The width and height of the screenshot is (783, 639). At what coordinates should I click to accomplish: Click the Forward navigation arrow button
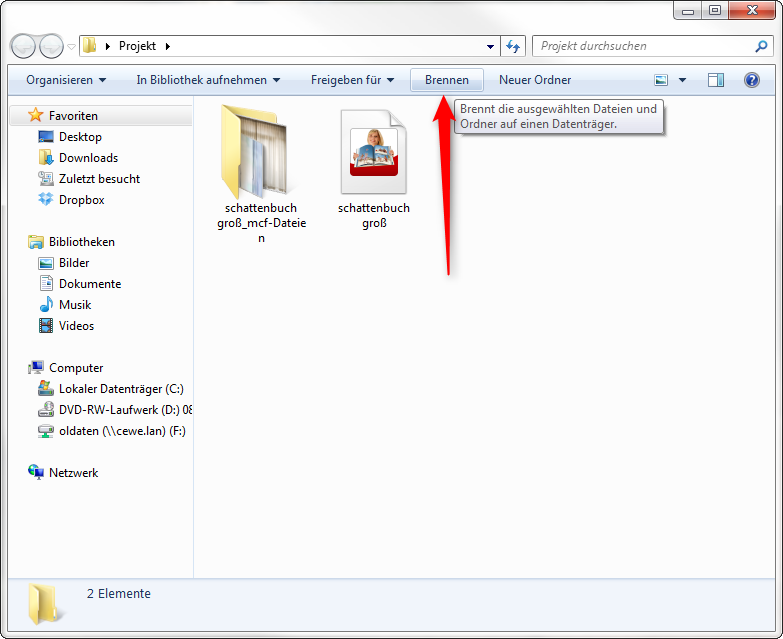coord(51,46)
